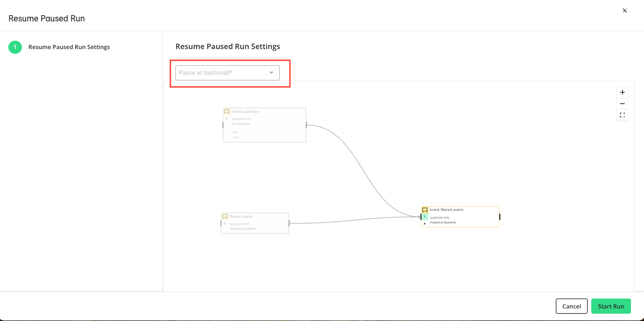Click the filtered_events question icon
The width and height of the screenshot is (644, 321).
[225, 217]
